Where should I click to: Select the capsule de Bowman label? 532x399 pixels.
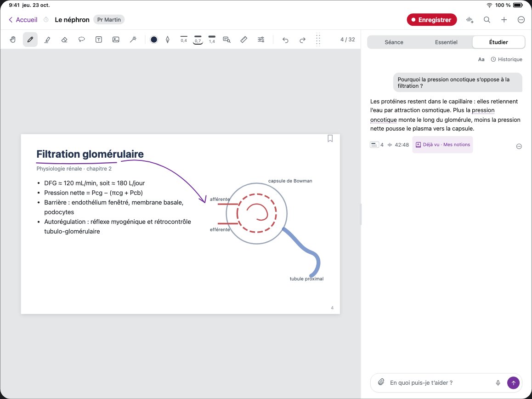[x=290, y=181]
